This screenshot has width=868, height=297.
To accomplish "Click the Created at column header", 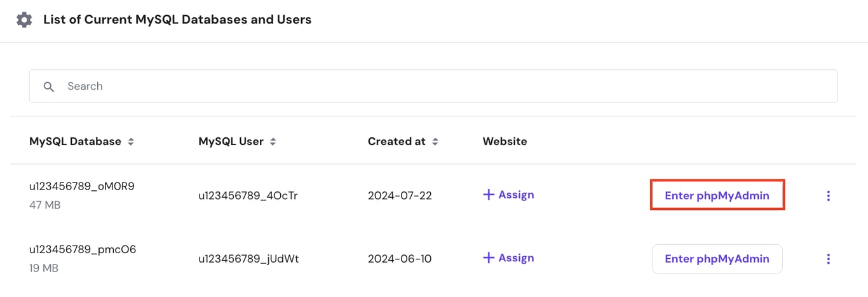I will [397, 141].
